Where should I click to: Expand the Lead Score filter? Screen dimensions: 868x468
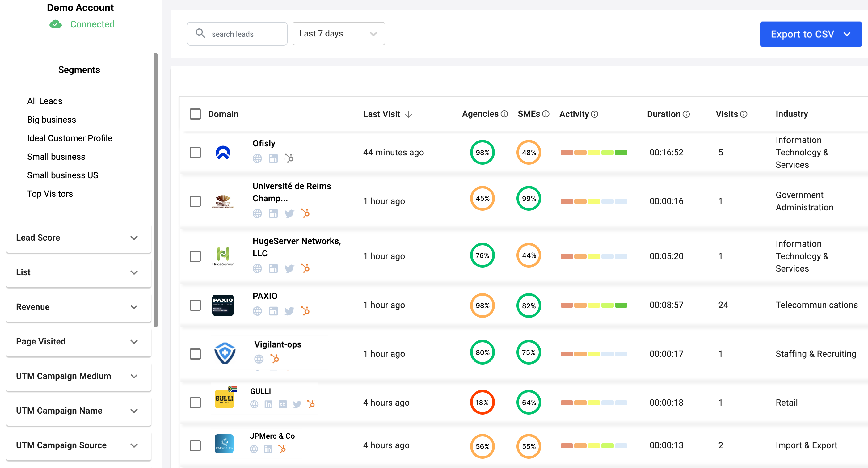tap(78, 238)
